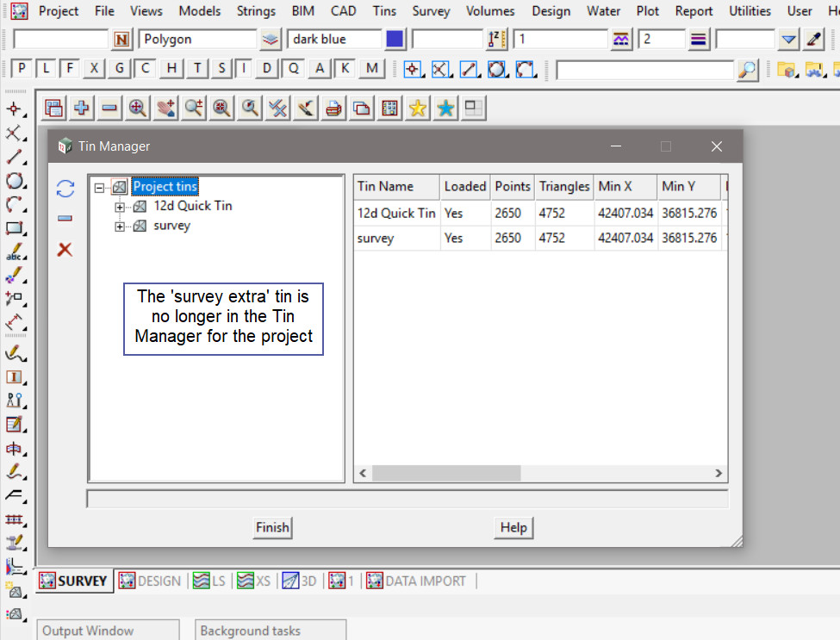Click the line snap icon
840x640 pixels.
tap(469, 69)
